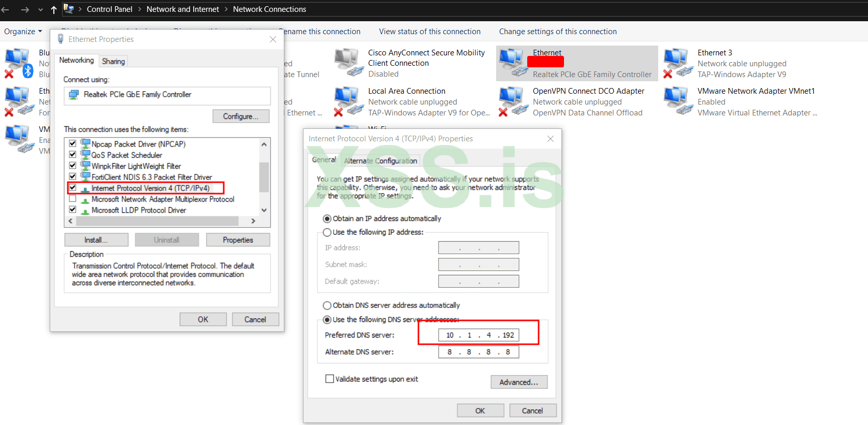
Task: Select the Local Area Connection adapter icon
Action: pyautogui.click(x=348, y=101)
